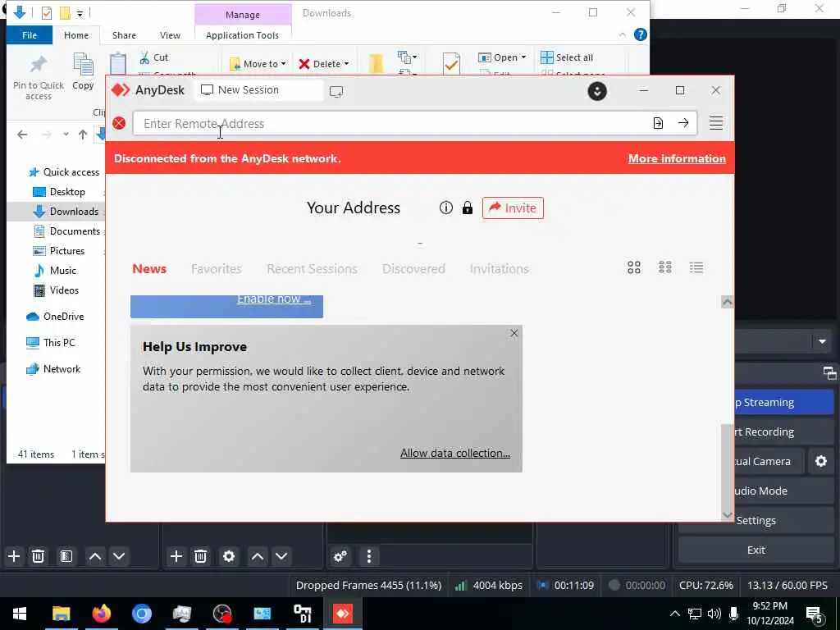This screenshot has width=840, height=630.
Task: Open the AnyDesk hamburger main menu
Action: (715, 123)
